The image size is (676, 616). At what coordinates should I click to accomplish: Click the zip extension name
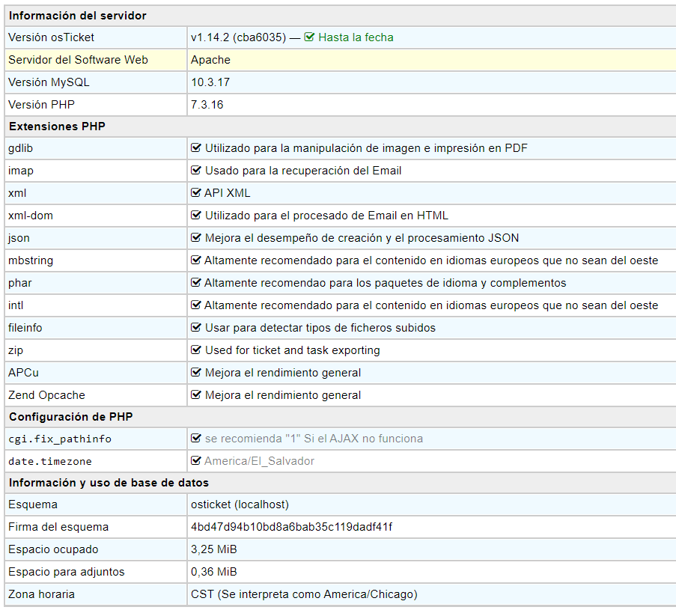16,350
